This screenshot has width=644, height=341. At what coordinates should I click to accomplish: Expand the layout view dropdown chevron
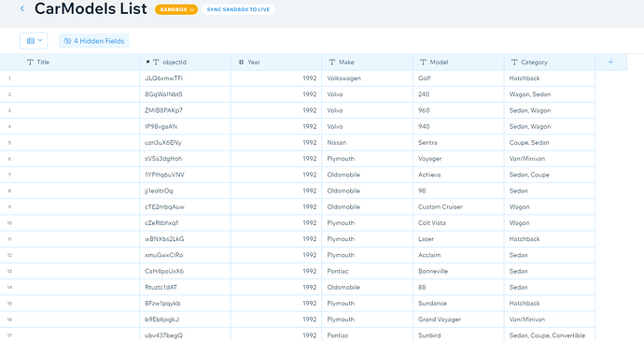tap(40, 40)
